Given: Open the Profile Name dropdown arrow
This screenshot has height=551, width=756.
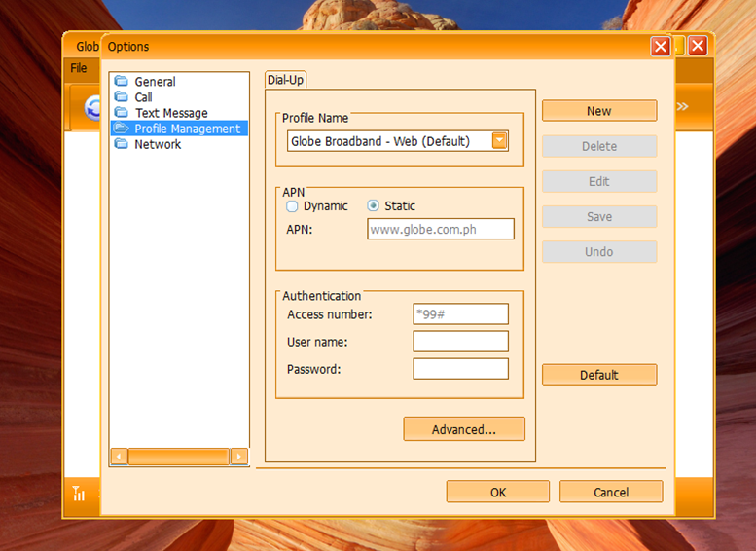Looking at the screenshot, I should coord(499,141).
